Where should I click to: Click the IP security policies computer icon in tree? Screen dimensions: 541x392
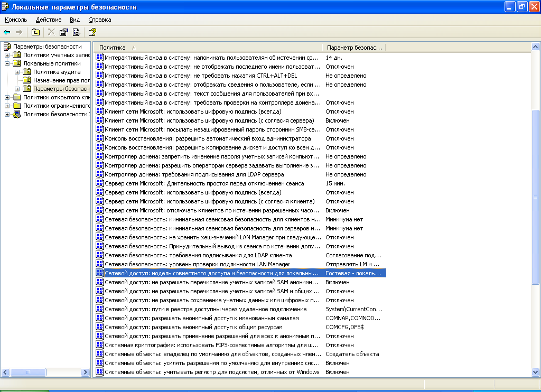17,114
